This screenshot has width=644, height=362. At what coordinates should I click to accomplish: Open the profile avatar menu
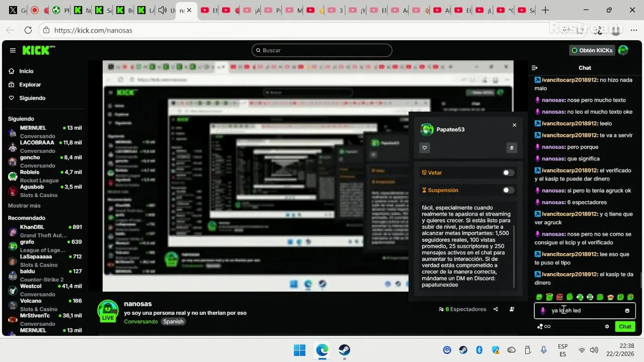coord(623,50)
